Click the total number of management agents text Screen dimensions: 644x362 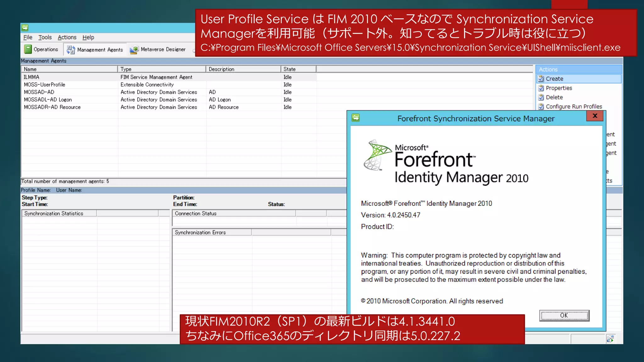pos(65,181)
